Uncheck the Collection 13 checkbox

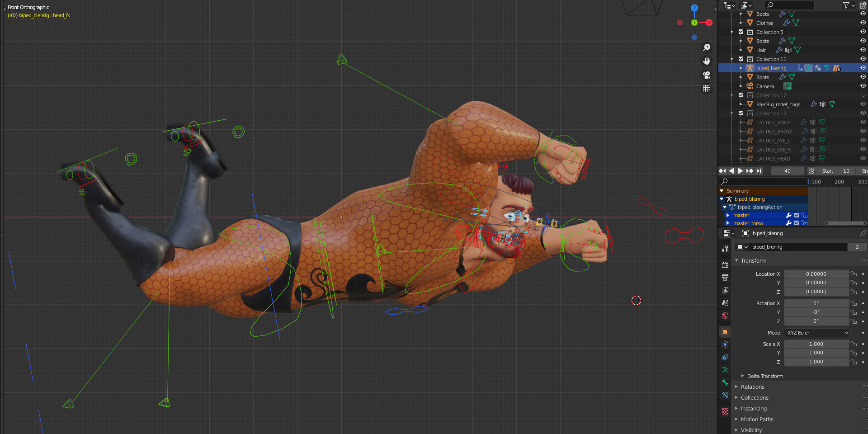[741, 113]
